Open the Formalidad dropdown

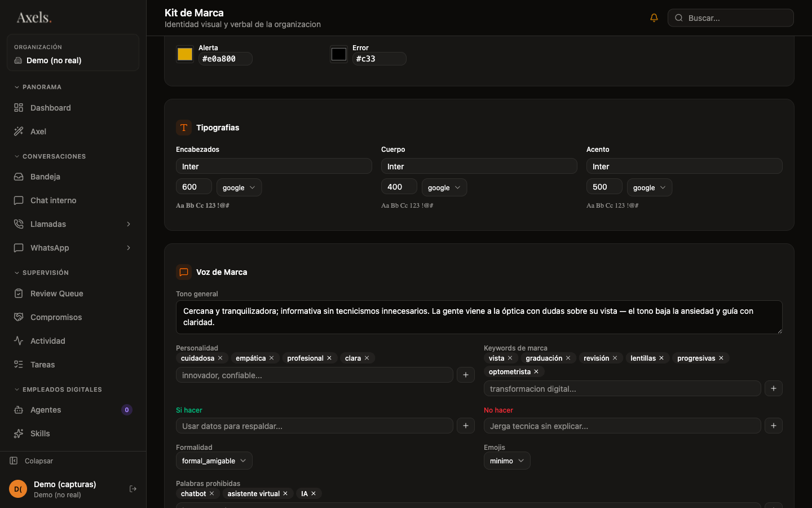pos(214,461)
